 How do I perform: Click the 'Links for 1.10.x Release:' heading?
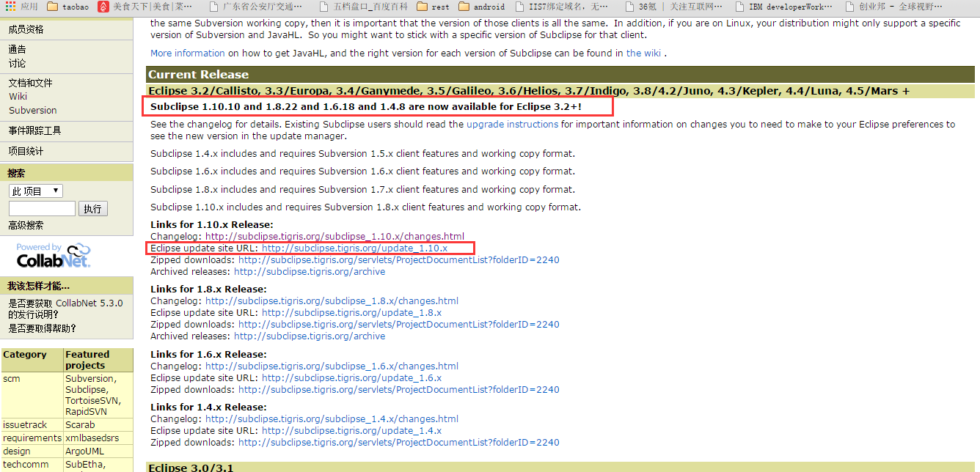(x=211, y=224)
